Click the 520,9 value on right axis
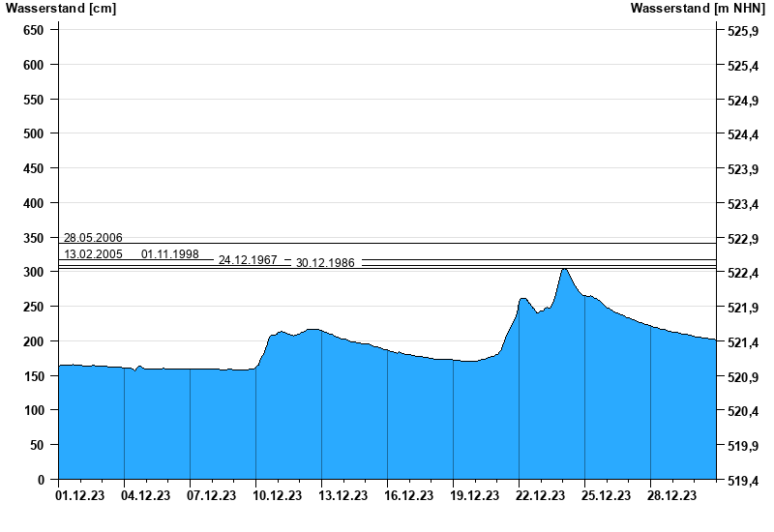 tap(743, 377)
